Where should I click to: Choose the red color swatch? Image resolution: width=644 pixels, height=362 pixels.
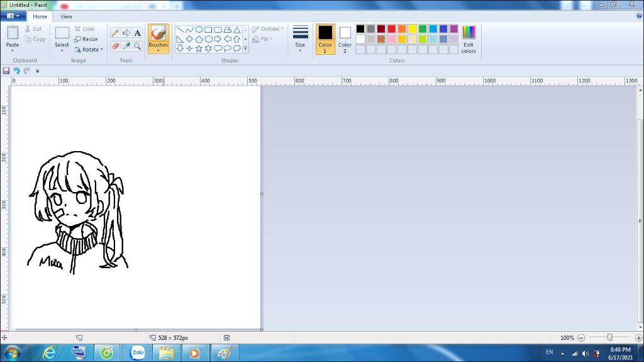pos(391,29)
